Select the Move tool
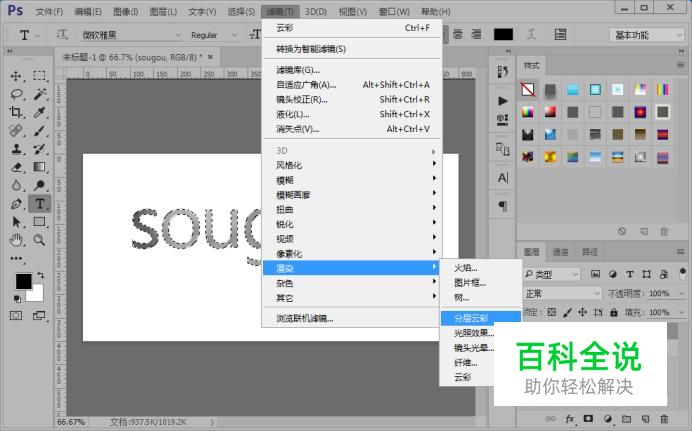This screenshot has width=692, height=431. [16, 76]
